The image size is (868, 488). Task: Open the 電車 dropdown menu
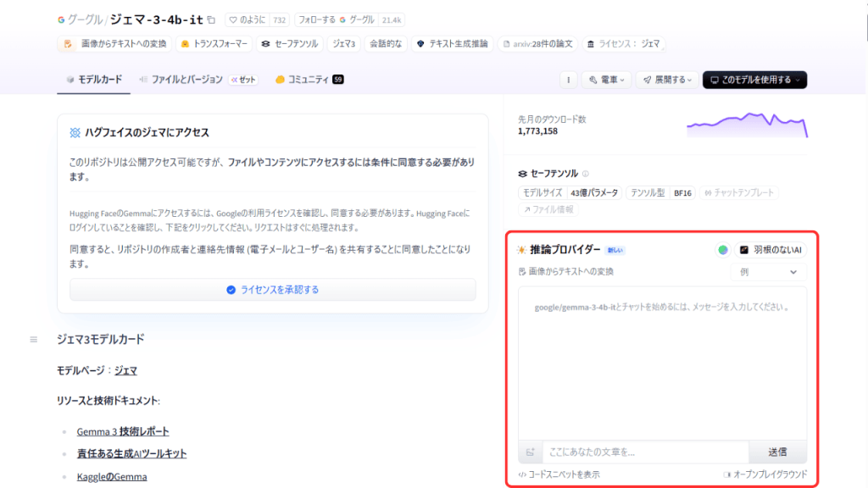pyautogui.click(x=607, y=80)
